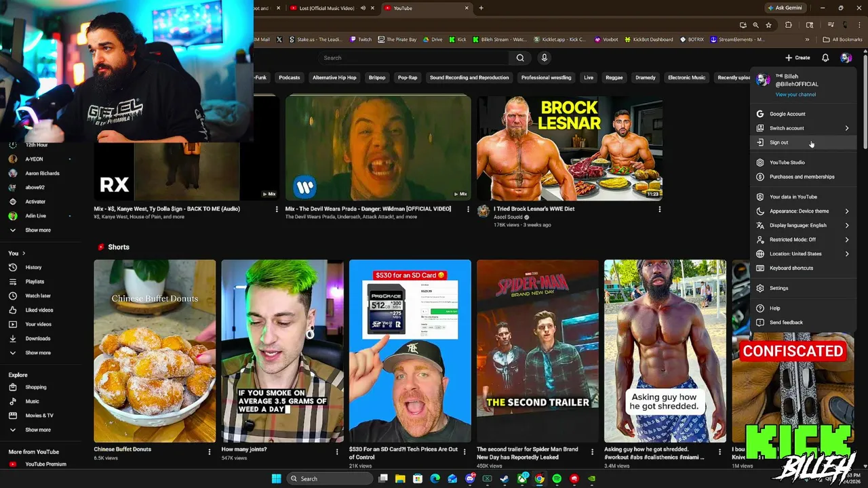This screenshot has height=488, width=868.
Task: Focus the YouTube search field
Action: pos(414,58)
